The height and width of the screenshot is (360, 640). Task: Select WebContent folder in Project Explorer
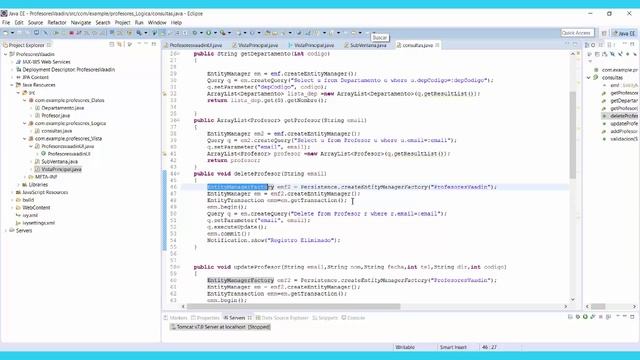pyautogui.click(x=33, y=207)
